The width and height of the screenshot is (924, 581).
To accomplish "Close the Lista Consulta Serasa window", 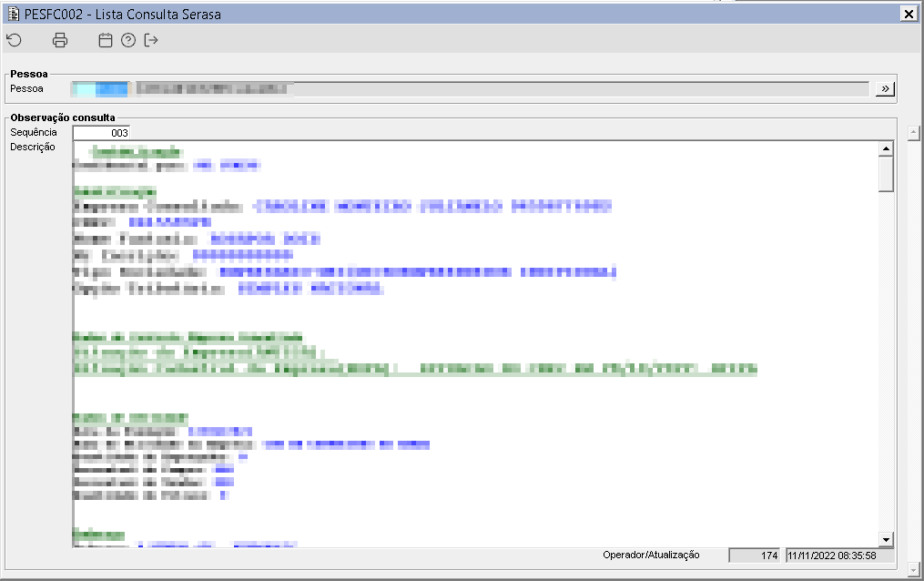I will point(909,15).
